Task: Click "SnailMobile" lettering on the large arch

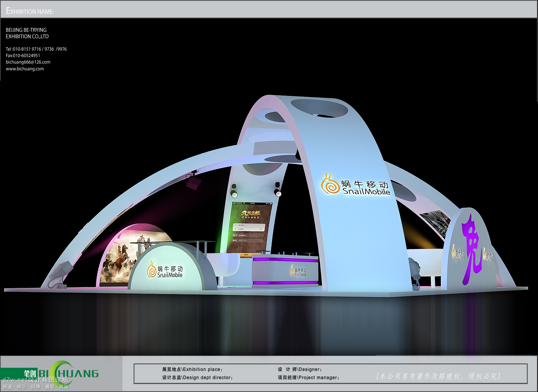Action: click(x=366, y=192)
